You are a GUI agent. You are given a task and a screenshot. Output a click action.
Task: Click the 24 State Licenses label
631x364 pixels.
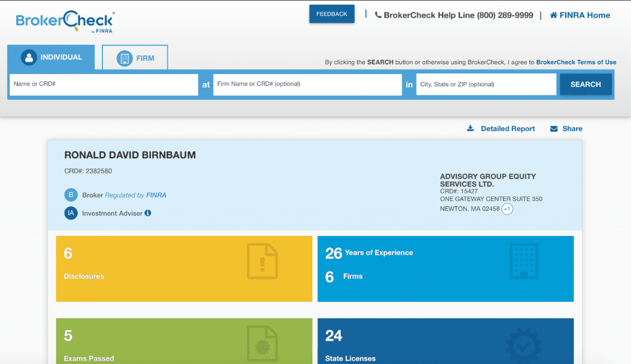(350, 346)
